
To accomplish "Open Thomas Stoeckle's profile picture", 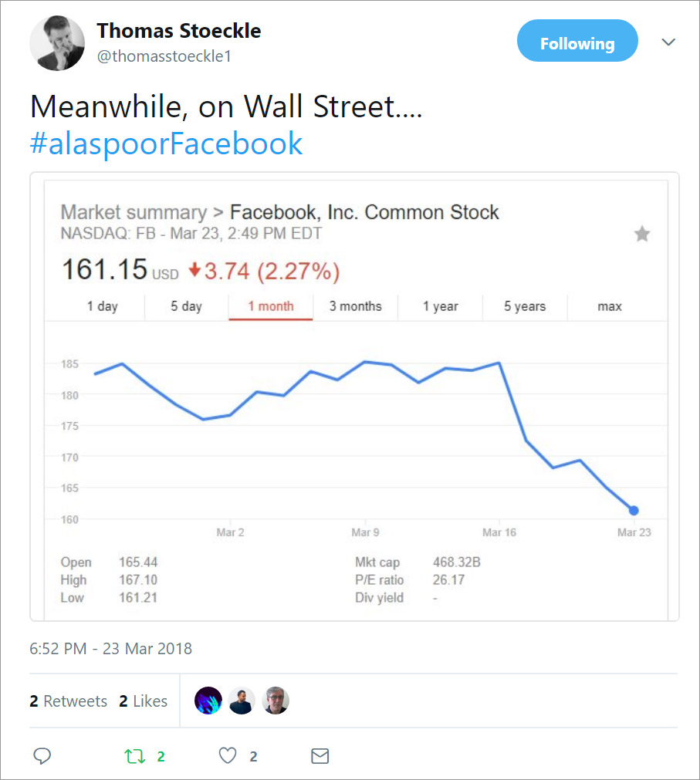I will pos(57,43).
